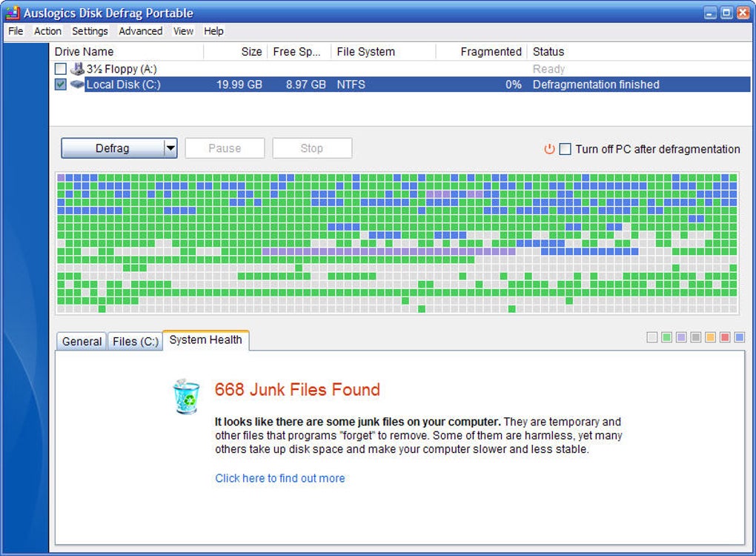The height and width of the screenshot is (556, 756).
Task: Click the 668 Junk Files Found heading
Action: (x=297, y=390)
